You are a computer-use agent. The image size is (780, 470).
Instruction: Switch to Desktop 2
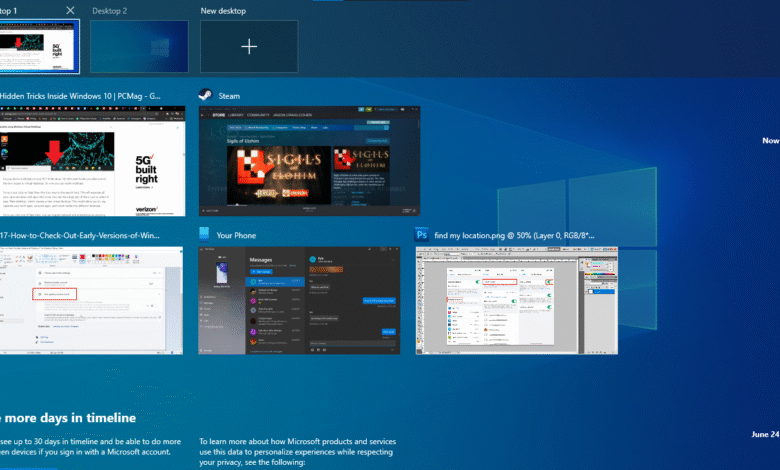138,47
